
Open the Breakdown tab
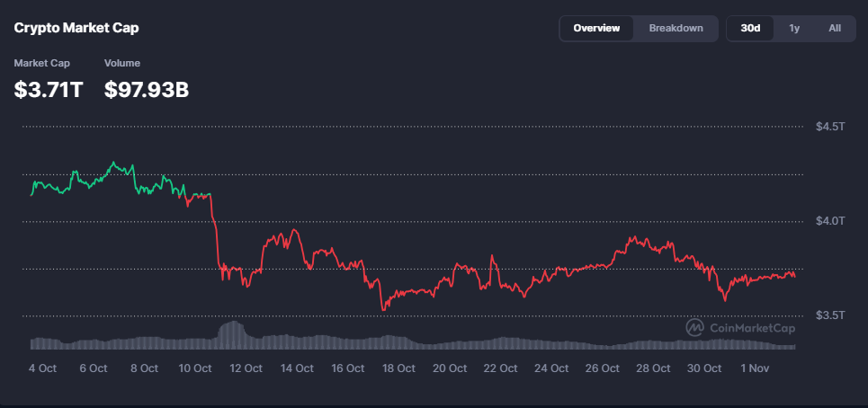tap(676, 28)
